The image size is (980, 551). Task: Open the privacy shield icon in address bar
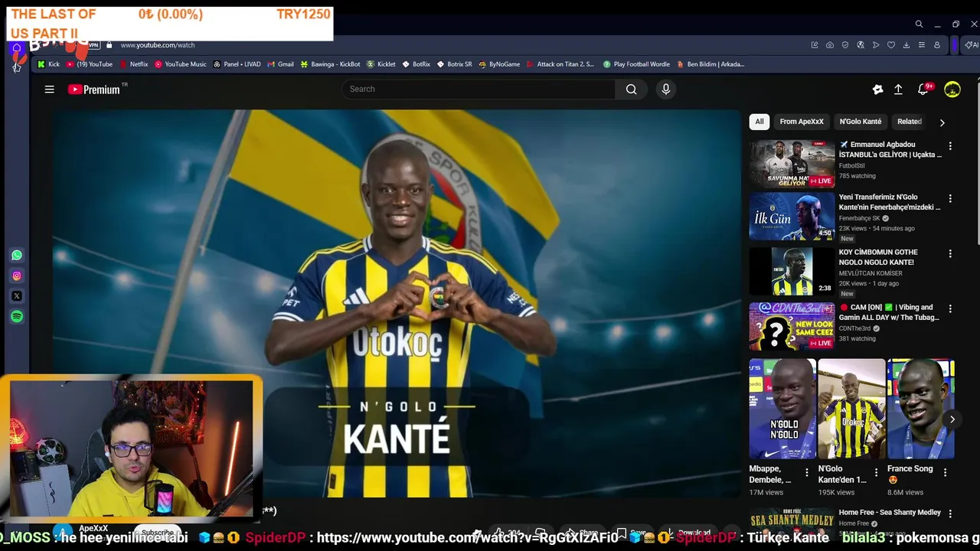845,45
